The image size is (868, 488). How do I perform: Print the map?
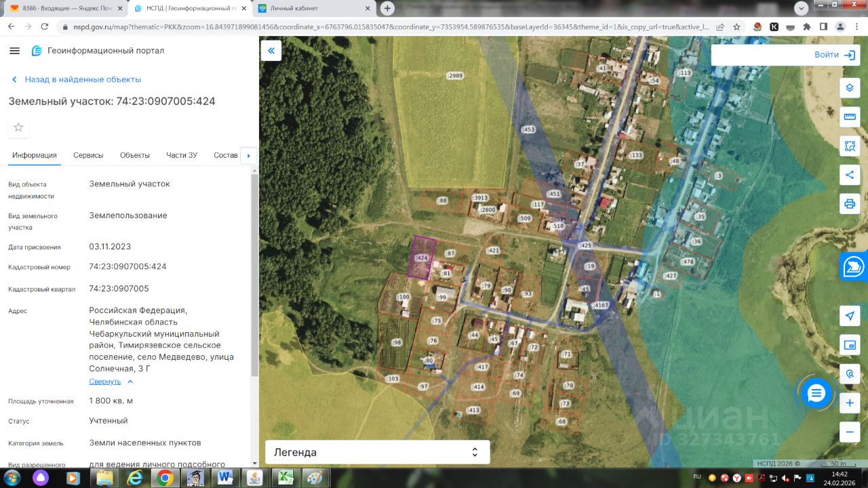click(x=850, y=203)
